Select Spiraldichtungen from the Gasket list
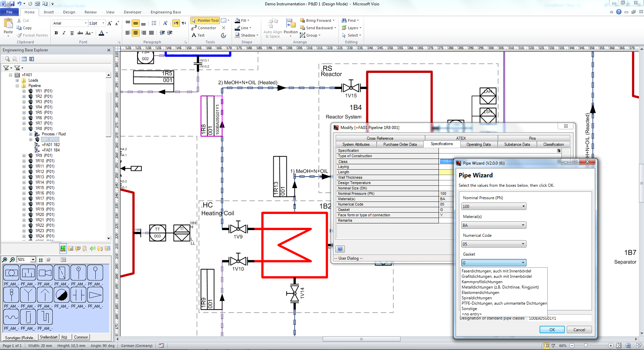This screenshot has height=350, width=644. coord(476,298)
